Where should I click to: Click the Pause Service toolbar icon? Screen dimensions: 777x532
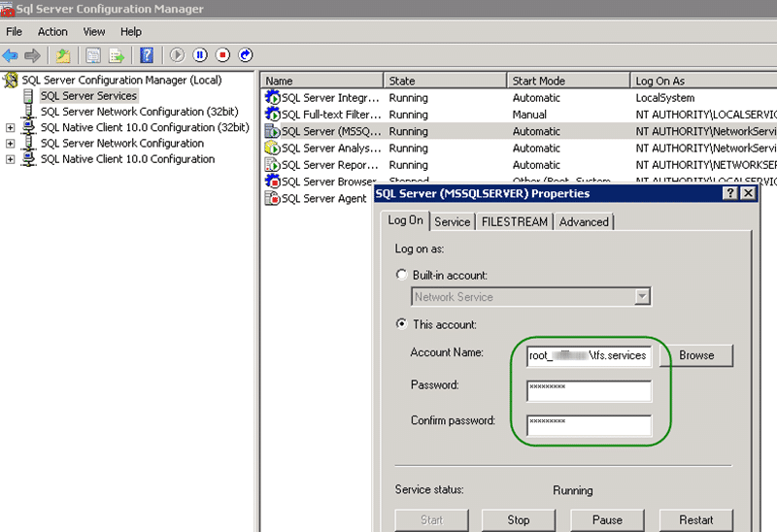(x=200, y=55)
